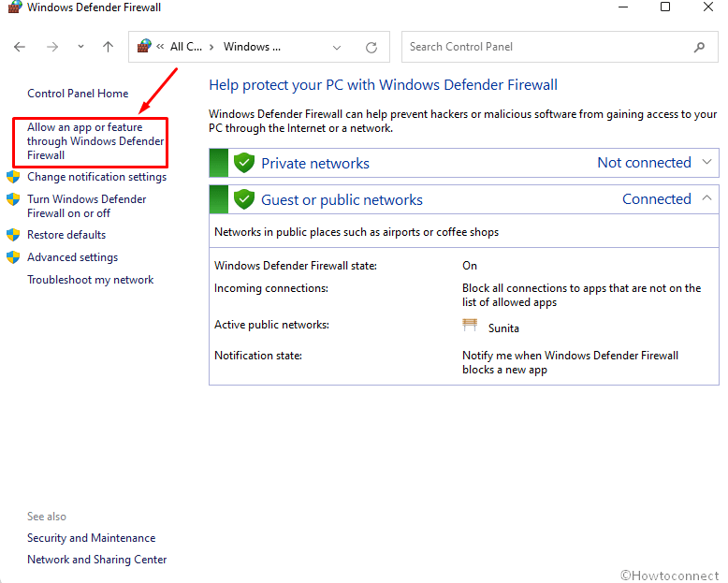The image size is (728, 583).
Task: Open Network and Sharing Center link
Action: coord(96,560)
